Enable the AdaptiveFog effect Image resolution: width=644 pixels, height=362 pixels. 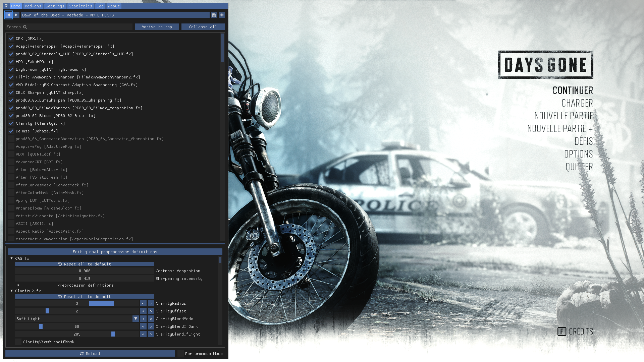pyautogui.click(x=11, y=146)
